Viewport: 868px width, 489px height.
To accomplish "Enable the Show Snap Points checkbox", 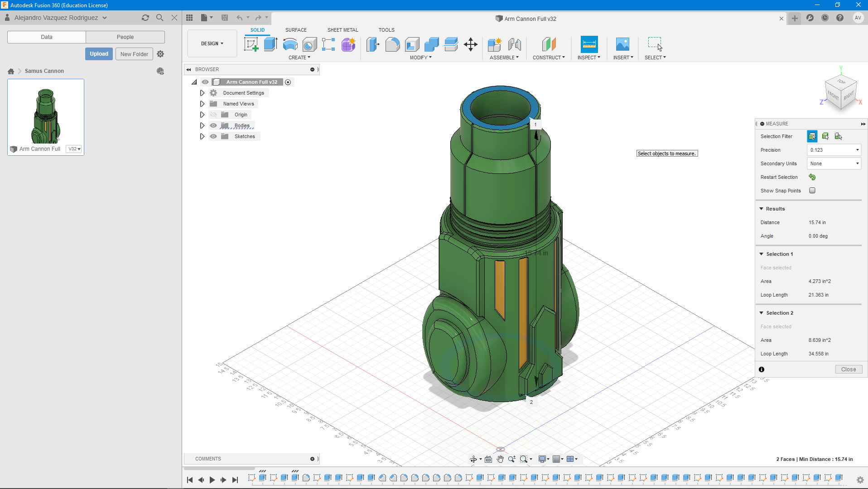I will [812, 190].
